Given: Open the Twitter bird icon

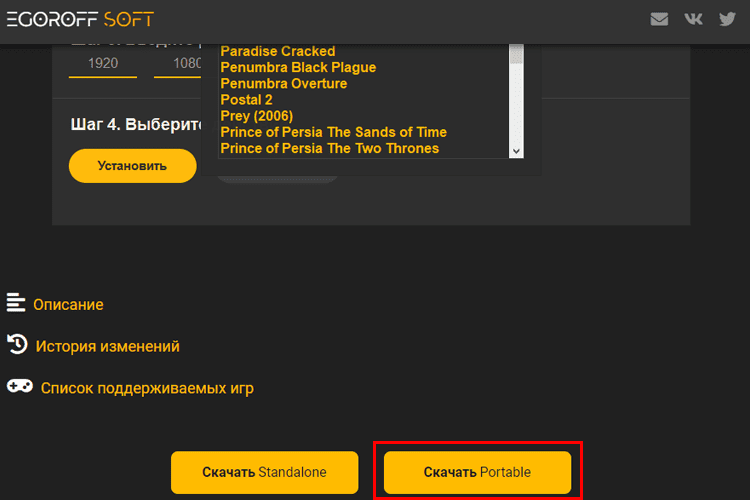Looking at the screenshot, I should click(727, 19).
